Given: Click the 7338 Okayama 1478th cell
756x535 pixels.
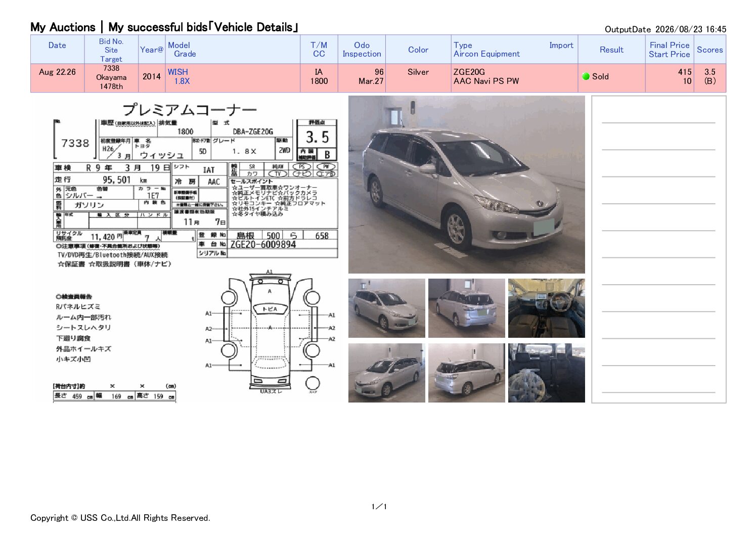Looking at the screenshot, I should (111, 77).
